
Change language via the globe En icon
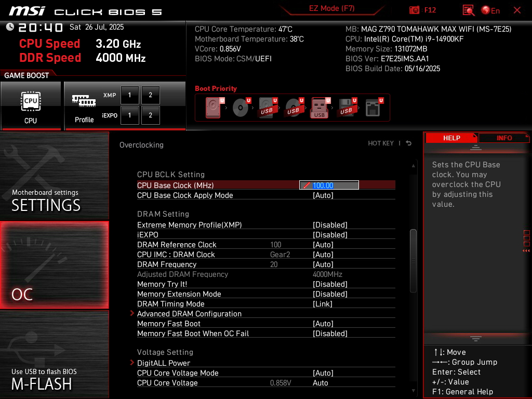tap(490, 10)
